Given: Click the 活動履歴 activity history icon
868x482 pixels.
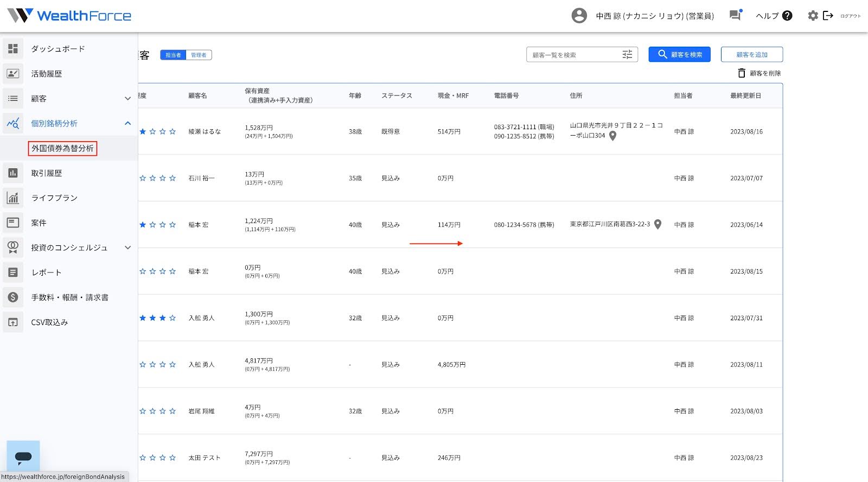Looking at the screenshot, I should click(x=13, y=74).
